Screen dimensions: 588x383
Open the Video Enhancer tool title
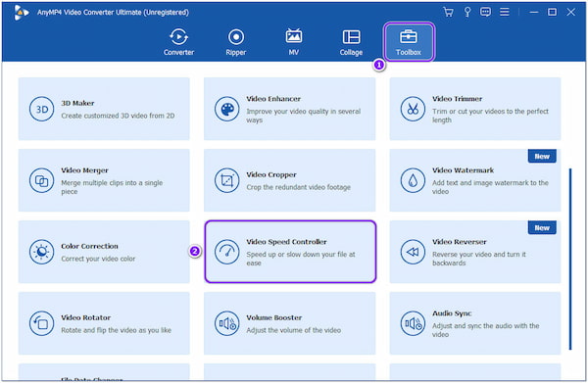273,99
